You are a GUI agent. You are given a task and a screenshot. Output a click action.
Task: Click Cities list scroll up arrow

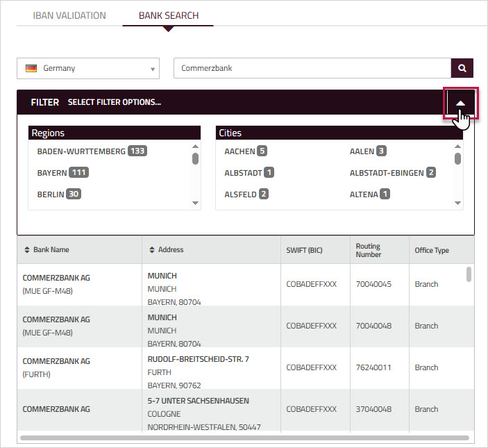(457, 147)
